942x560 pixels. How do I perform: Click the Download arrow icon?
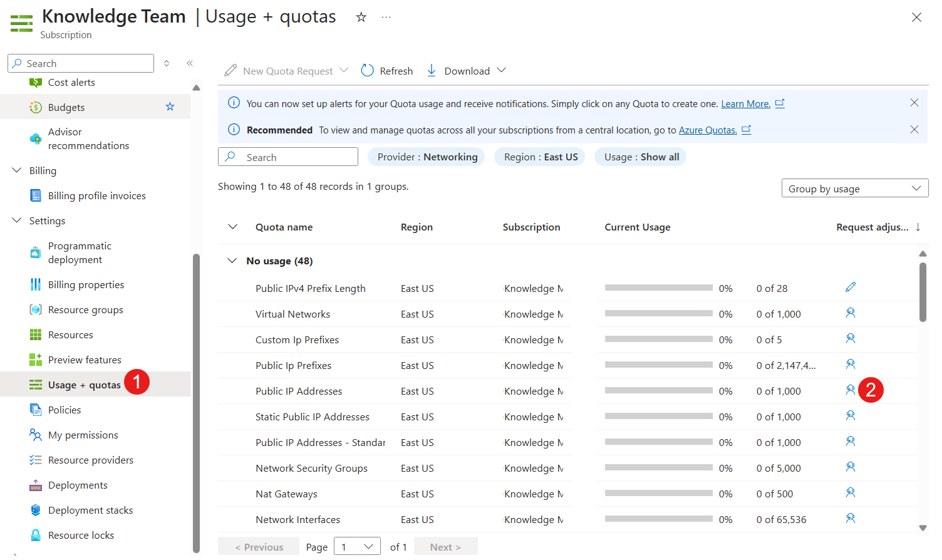pos(432,70)
